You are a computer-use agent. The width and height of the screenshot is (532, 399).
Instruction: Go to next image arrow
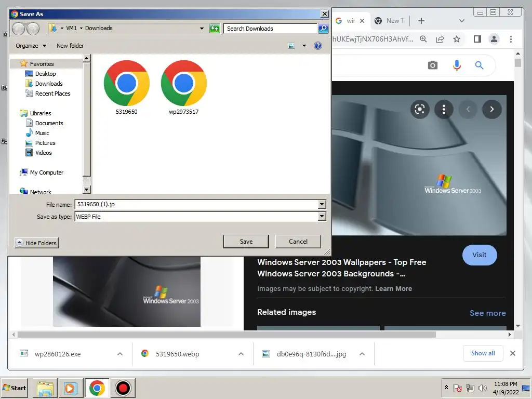491,109
